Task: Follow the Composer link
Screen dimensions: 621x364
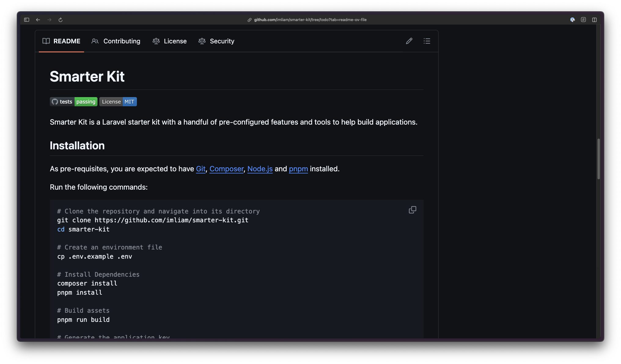Action: point(226,169)
